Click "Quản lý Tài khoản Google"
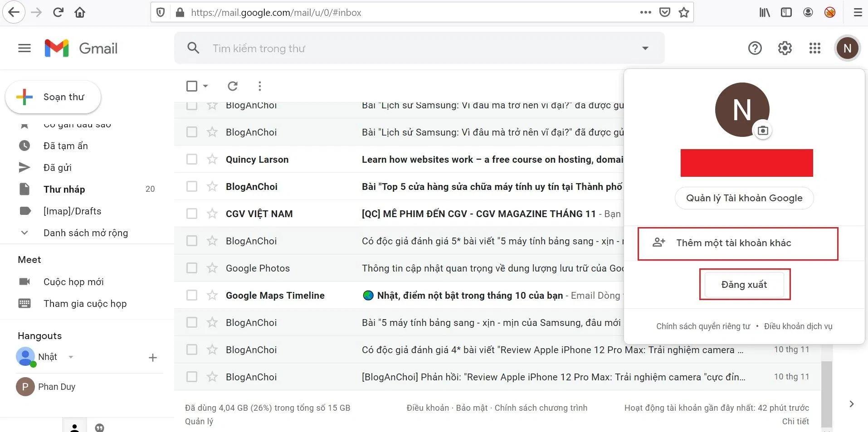 [744, 198]
